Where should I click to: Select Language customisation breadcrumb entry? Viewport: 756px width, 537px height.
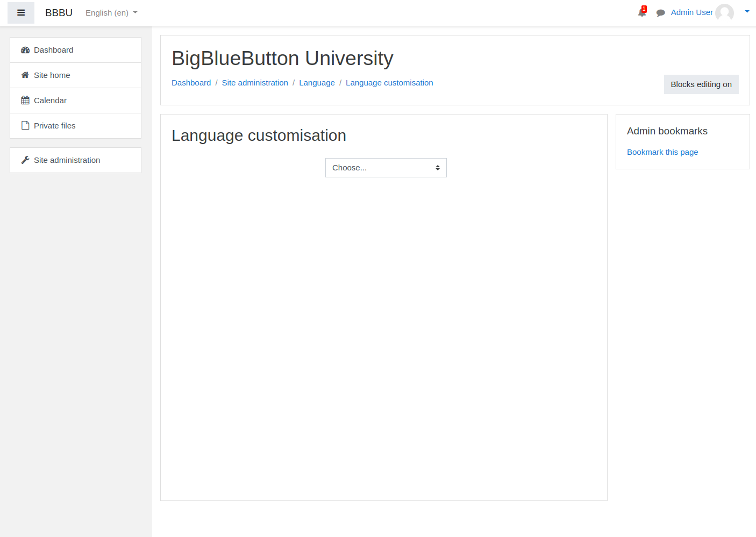(x=389, y=83)
